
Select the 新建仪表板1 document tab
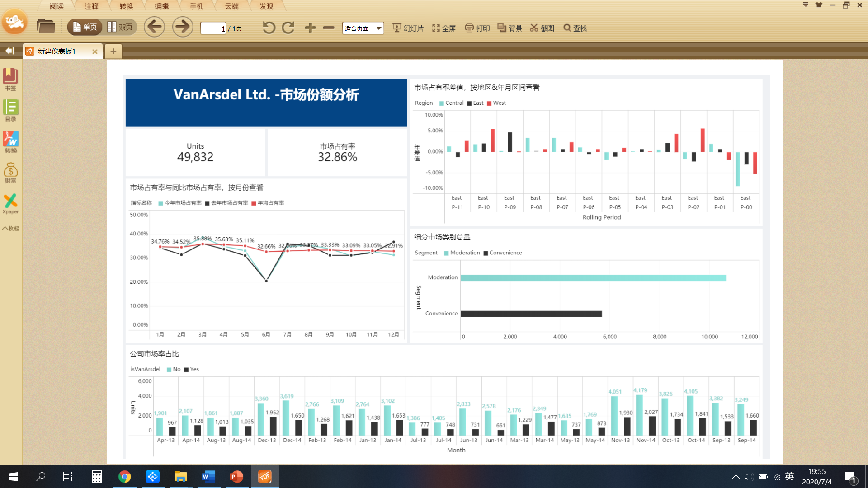tap(57, 52)
